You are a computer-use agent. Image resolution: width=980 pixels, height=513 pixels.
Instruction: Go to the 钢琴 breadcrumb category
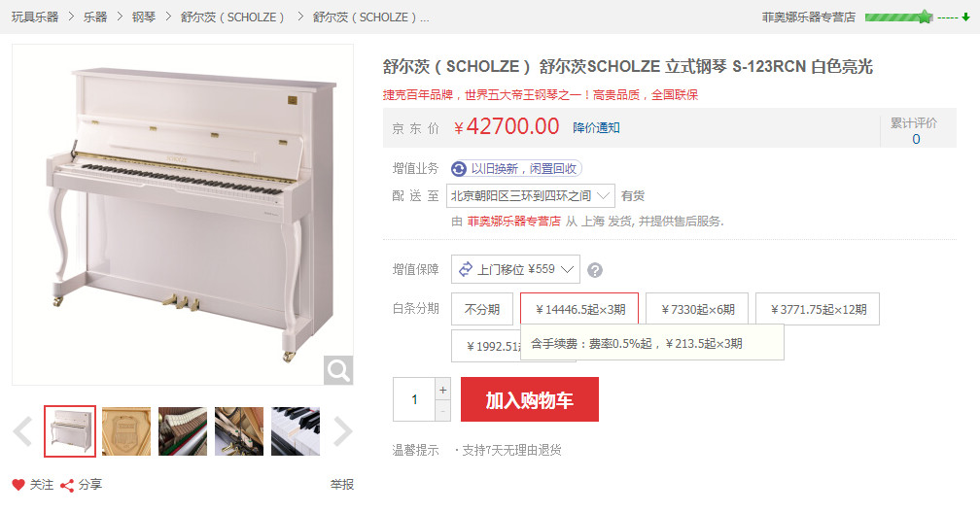point(144,17)
